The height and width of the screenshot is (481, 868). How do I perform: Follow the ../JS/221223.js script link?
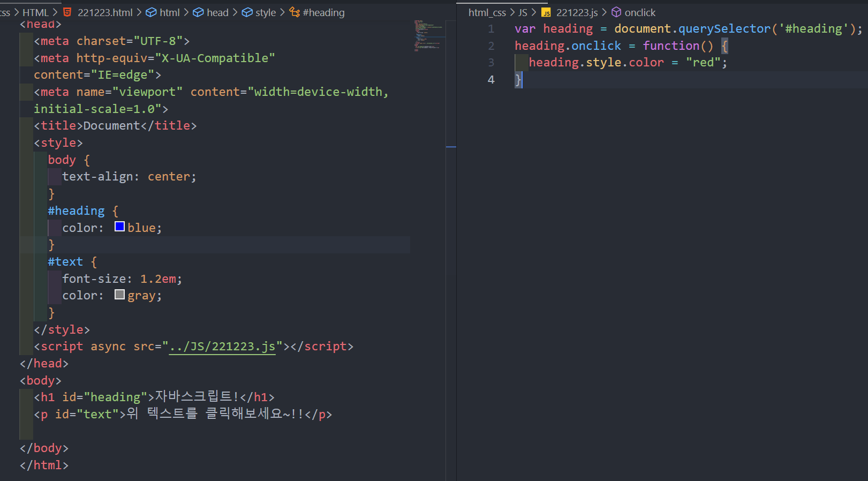coord(222,347)
